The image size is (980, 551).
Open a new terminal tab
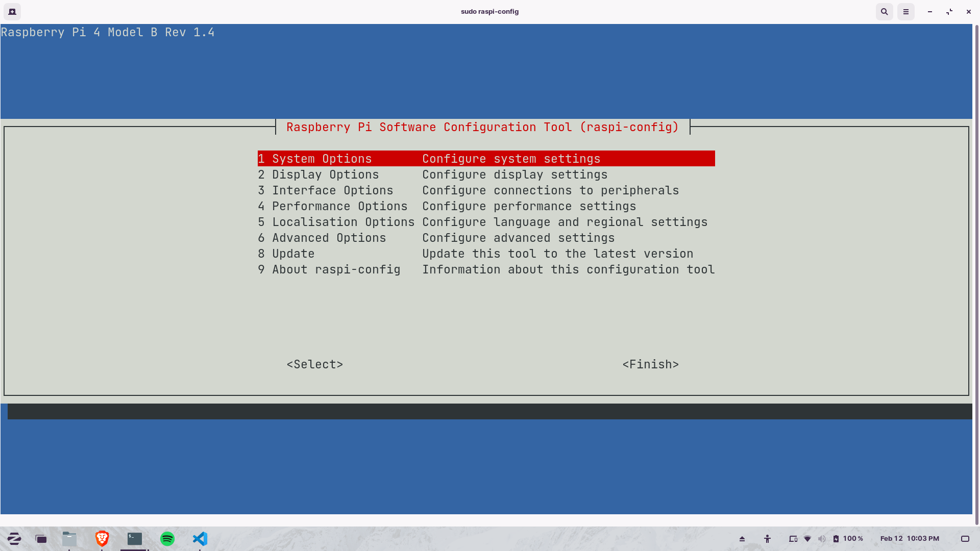pos(12,11)
